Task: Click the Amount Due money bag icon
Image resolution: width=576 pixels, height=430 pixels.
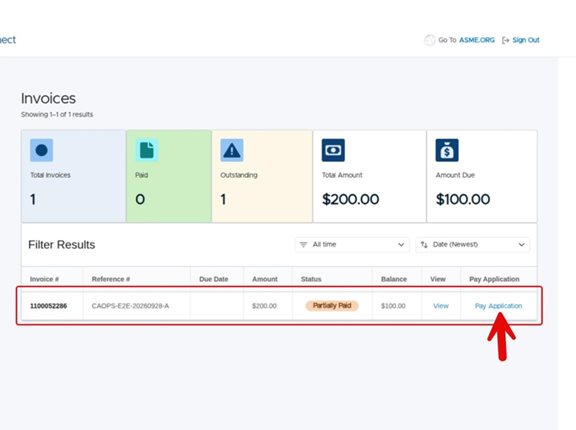Action: click(x=447, y=150)
